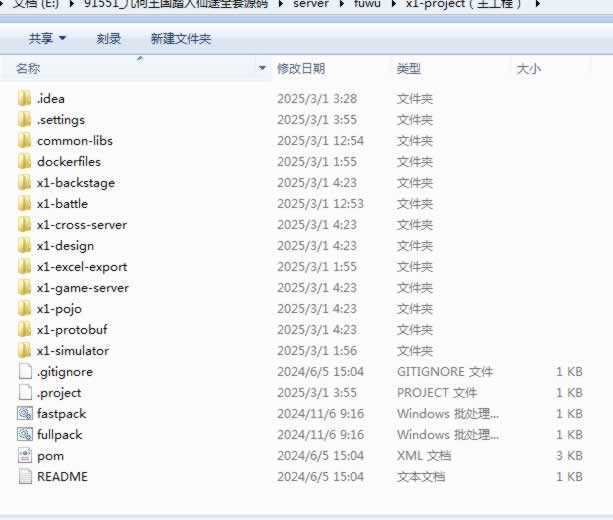Select the fullpack batch file icon
This screenshot has width=613, height=520.
click(25, 435)
